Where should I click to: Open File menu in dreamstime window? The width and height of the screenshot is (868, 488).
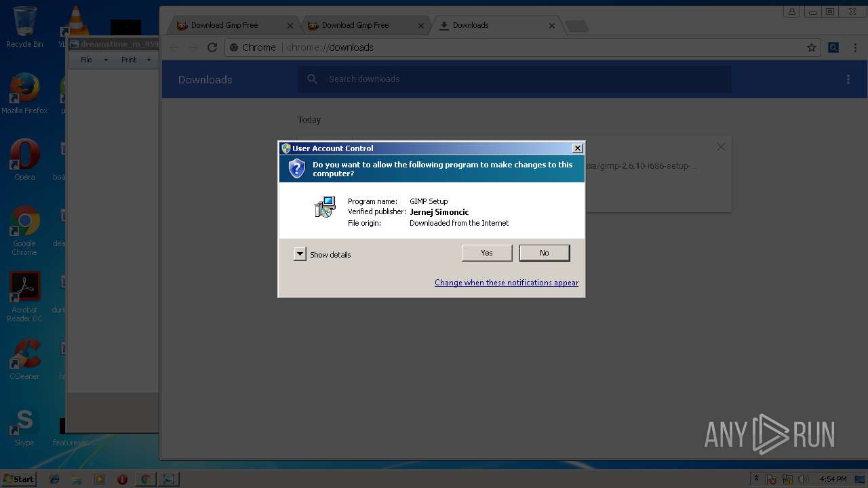[x=86, y=60]
